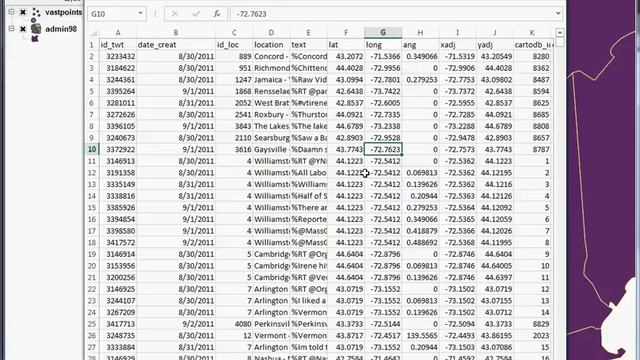Select row 1 header
This screenshot has height=360, width=640.
pos(92,45)
